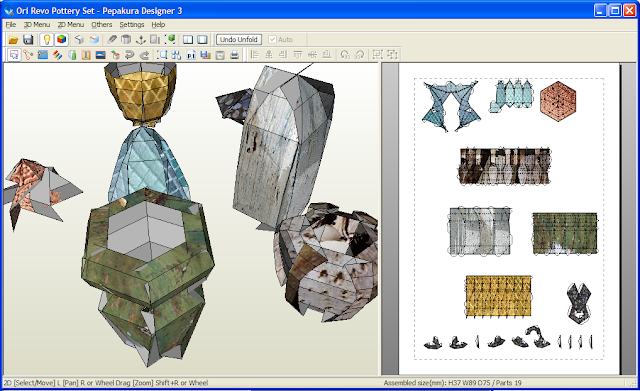Viewport: 640px width, 391px height.
Task: Open a file using the folder icon
Action: 13,40
